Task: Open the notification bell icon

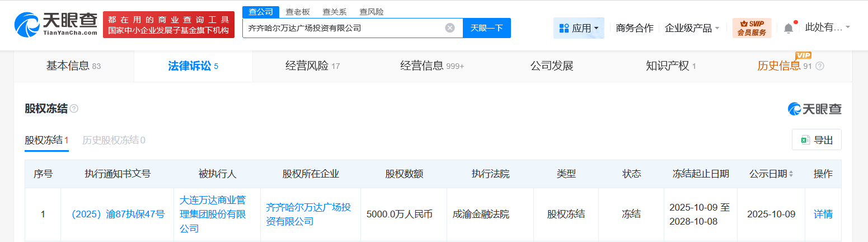Action: 789,28
